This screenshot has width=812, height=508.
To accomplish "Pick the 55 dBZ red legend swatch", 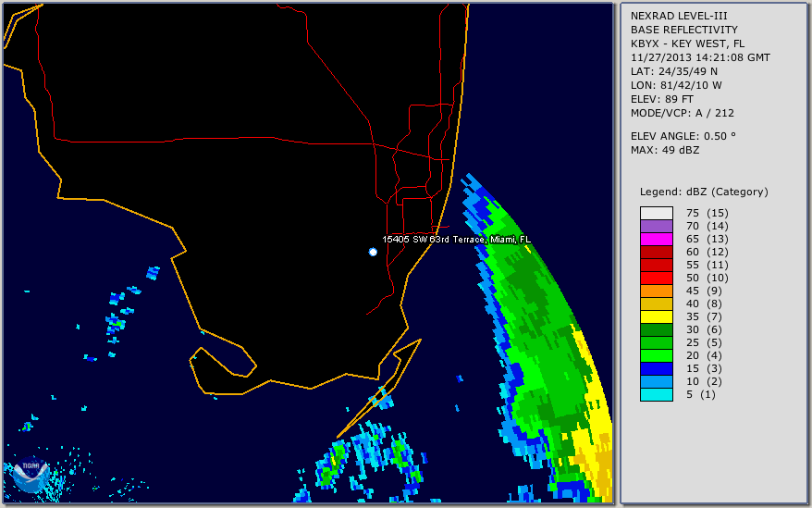I will (656, 265).
